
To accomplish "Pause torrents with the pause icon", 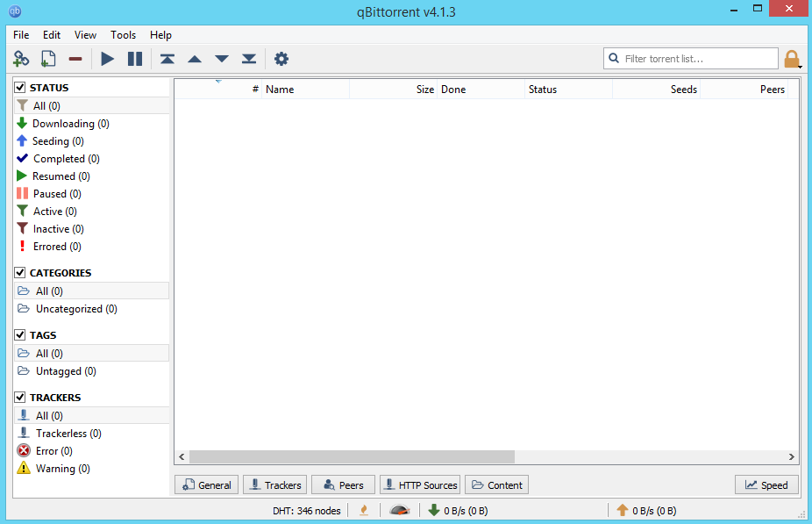I will tap(135, 59).
